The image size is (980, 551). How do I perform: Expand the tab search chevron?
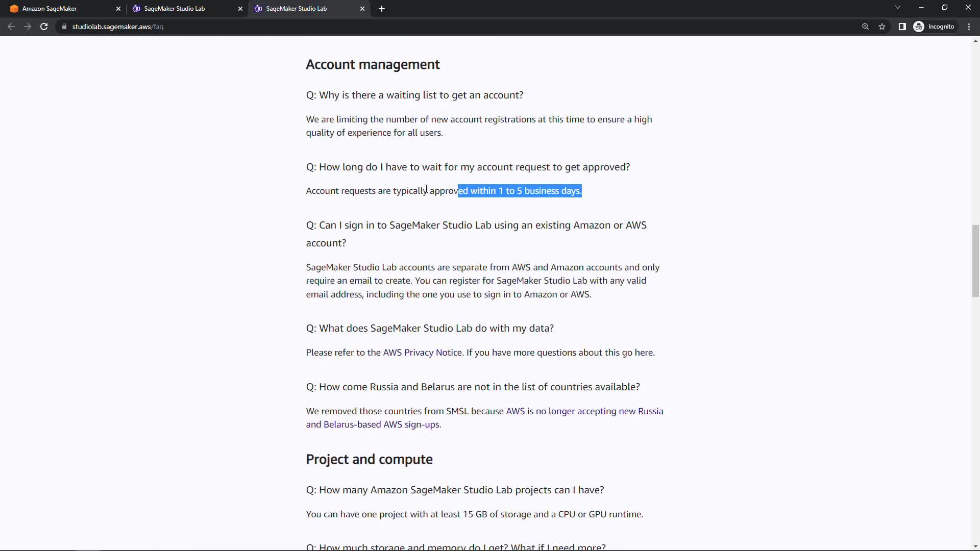(897, 8)
